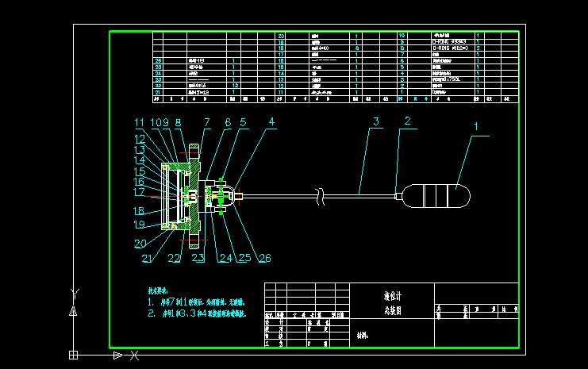Select callout label 6 in the assembly
This screenshot has width=588, height=369.
pos(228,122)
